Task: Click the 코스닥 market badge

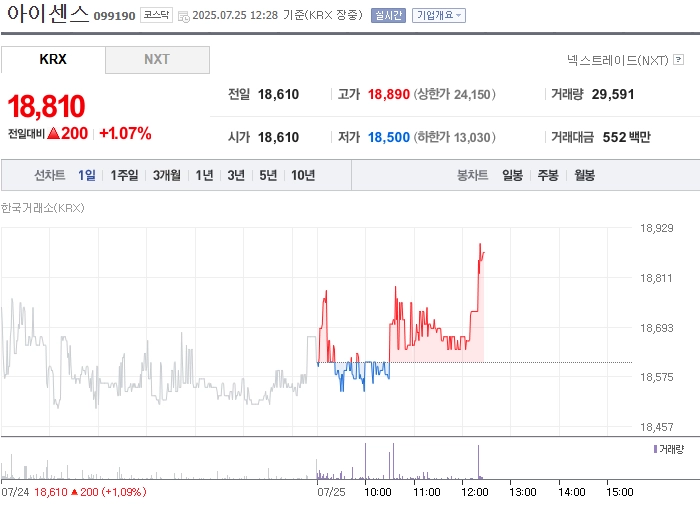Action: [156, 15]
